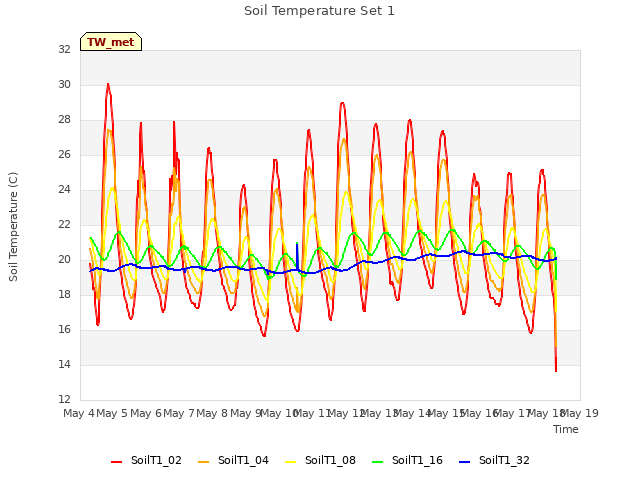The width and height of the screenshot is (640, 480).
Task: Toggle the SoilT1_32 legend entry
Action: click(494, 460)
